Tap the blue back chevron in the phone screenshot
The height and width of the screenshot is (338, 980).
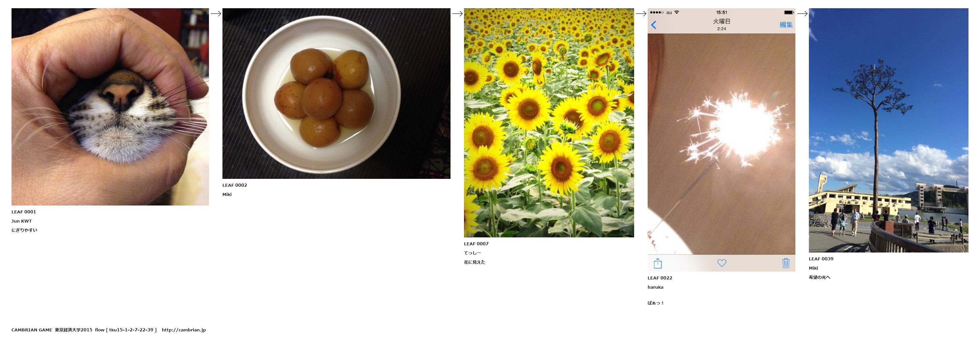coord(654,25)
